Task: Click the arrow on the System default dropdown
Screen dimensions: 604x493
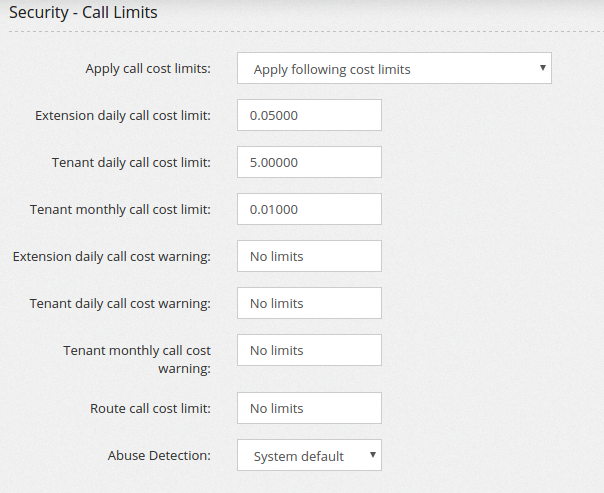Action: (x=373, y=455)
